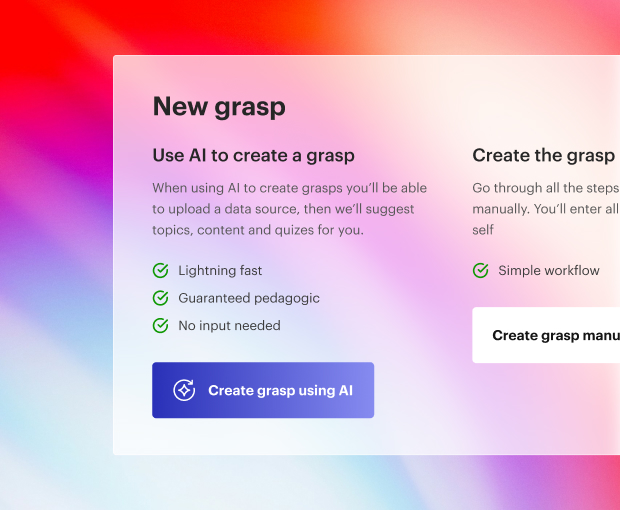
Task: Click the paragraph starting When using AI
Action: [x=290, y=209]
